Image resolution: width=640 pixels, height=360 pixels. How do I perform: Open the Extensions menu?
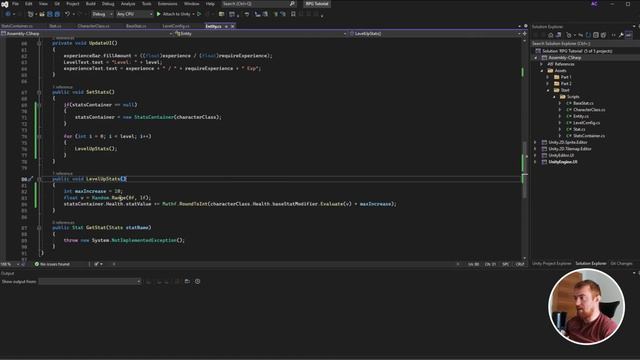pyautogui.click(x=167, y=4)
